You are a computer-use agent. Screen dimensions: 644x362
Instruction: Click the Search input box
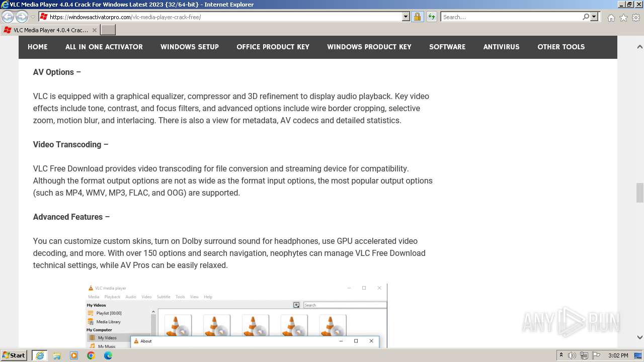[x=511, y=17]
